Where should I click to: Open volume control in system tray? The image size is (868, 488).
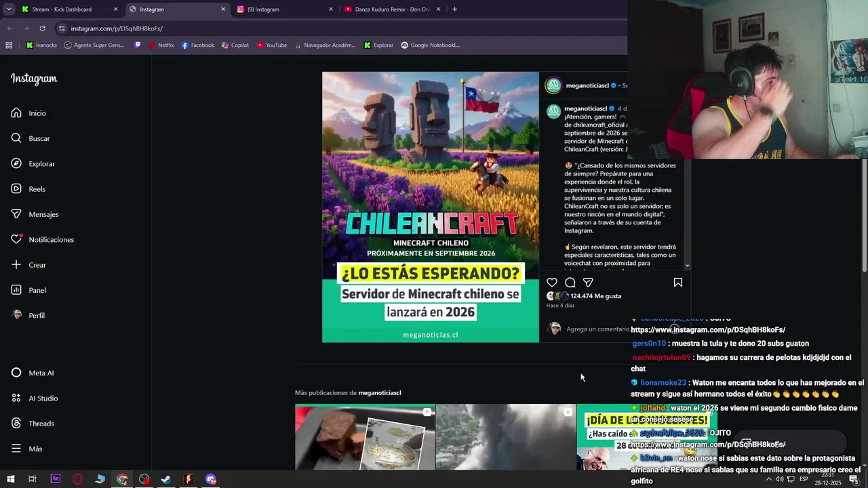tap(780, 479)
